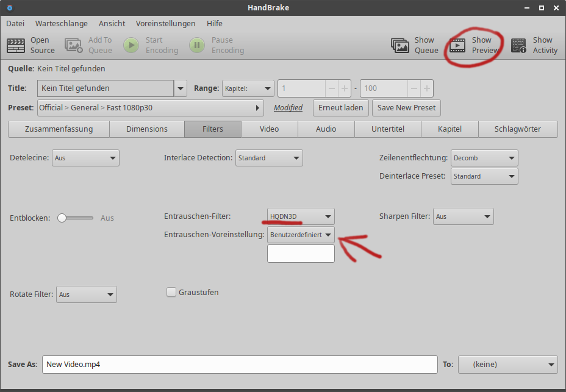Click the Erneut laden button
This screenshot has width=566, height=392.
[x=341, y=108]
